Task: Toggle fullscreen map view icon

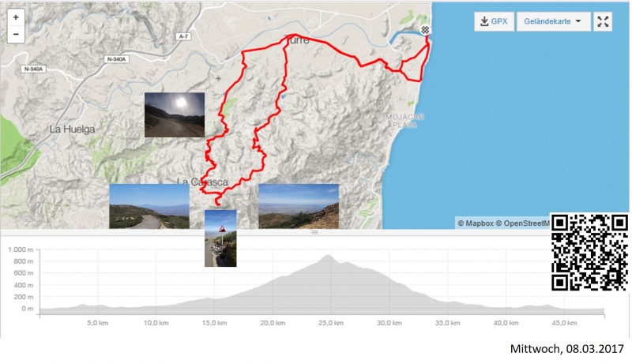Action: [x=603, y=21]
